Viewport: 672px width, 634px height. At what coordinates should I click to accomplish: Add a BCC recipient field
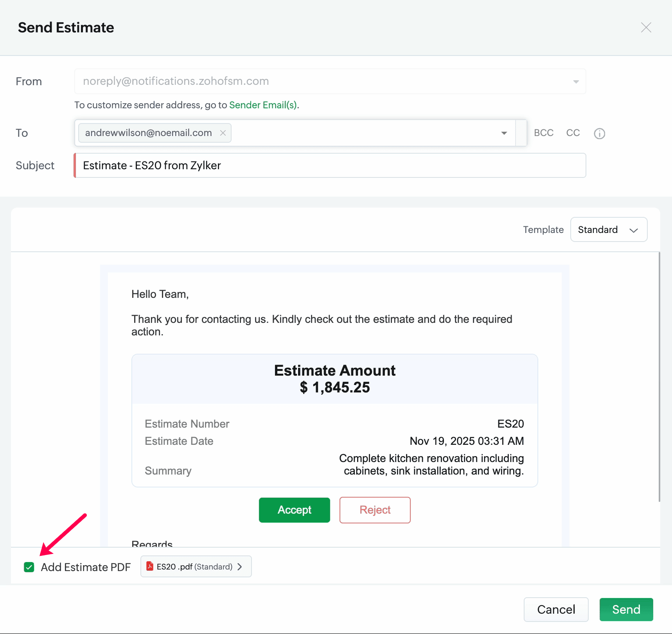(543, 133)
